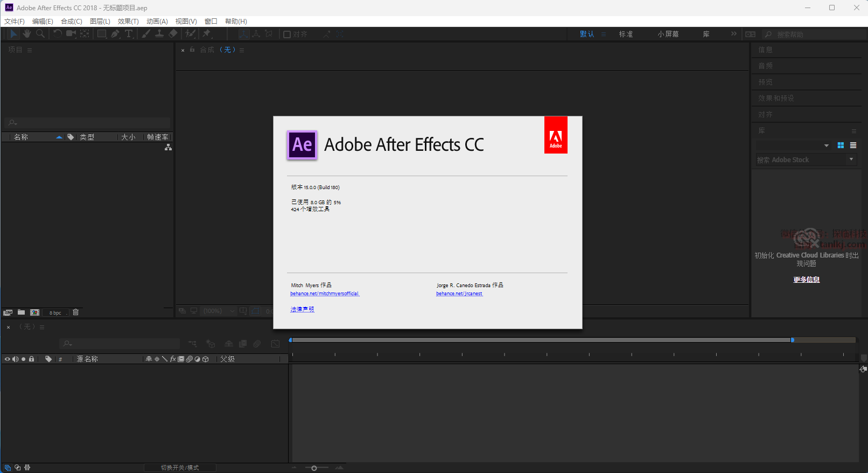Click the new folder icon in the project panel
868x473 pixels.
pos(21,312)
